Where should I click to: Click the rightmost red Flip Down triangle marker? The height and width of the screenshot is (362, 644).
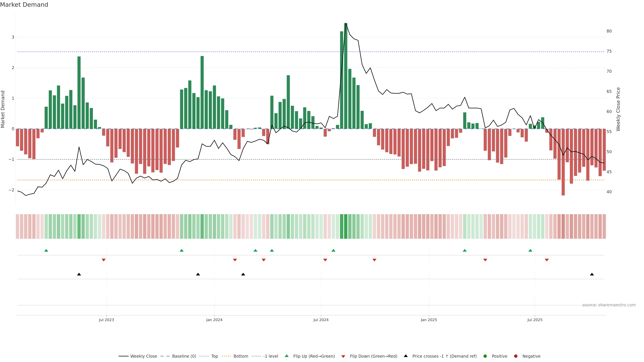coord(547,260)
